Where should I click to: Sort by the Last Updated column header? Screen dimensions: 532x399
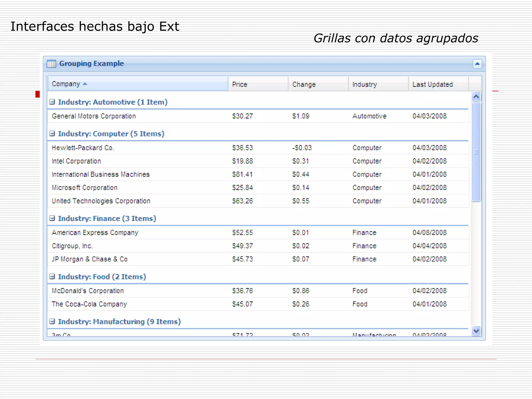coord(439,84)
